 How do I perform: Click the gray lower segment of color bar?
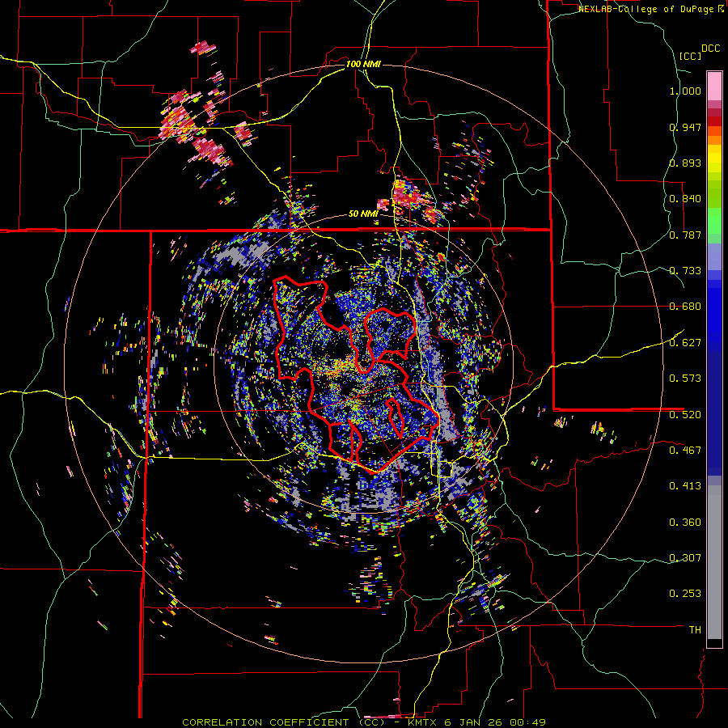pos(714,562)
